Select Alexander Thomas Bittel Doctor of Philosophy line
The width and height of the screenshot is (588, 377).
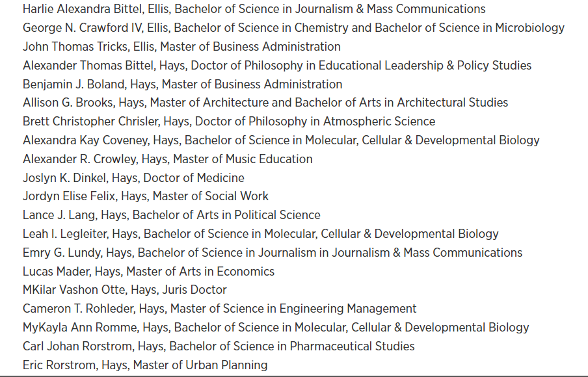point(276,65)
